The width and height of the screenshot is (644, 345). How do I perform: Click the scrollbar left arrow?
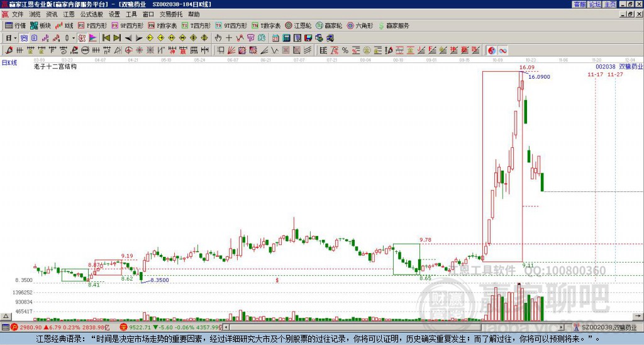[226, 327]
